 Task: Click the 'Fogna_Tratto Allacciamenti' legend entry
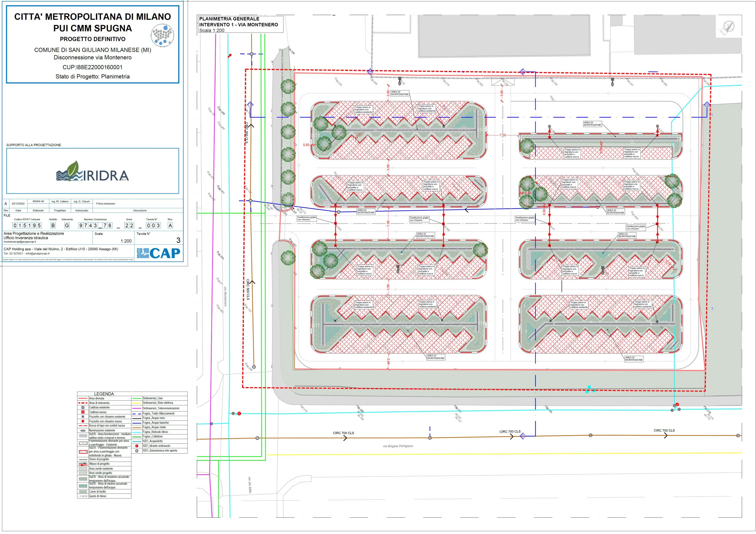point(159,413)
